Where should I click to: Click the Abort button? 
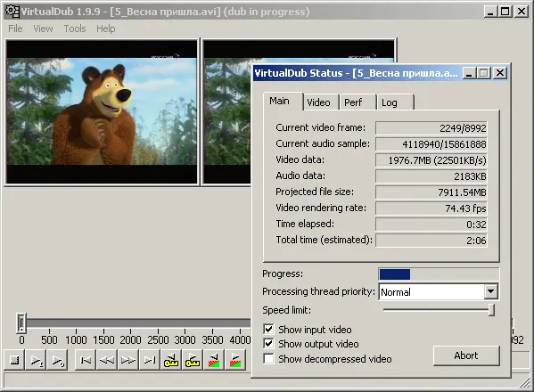466,355
